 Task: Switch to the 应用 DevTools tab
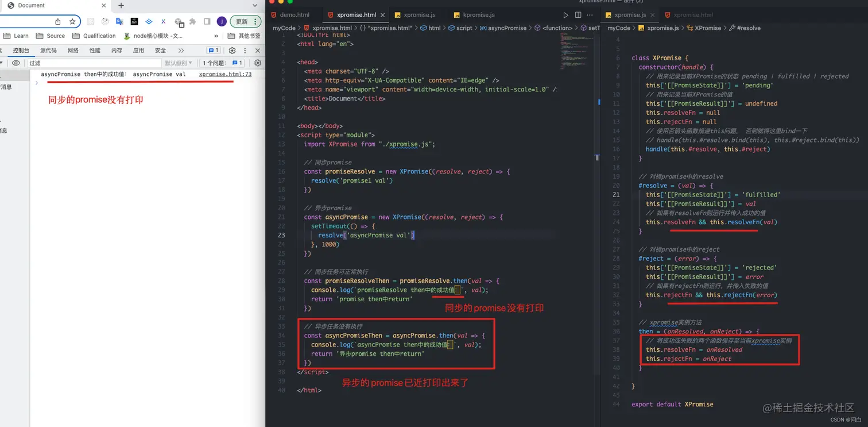click(x=138, y=51)
